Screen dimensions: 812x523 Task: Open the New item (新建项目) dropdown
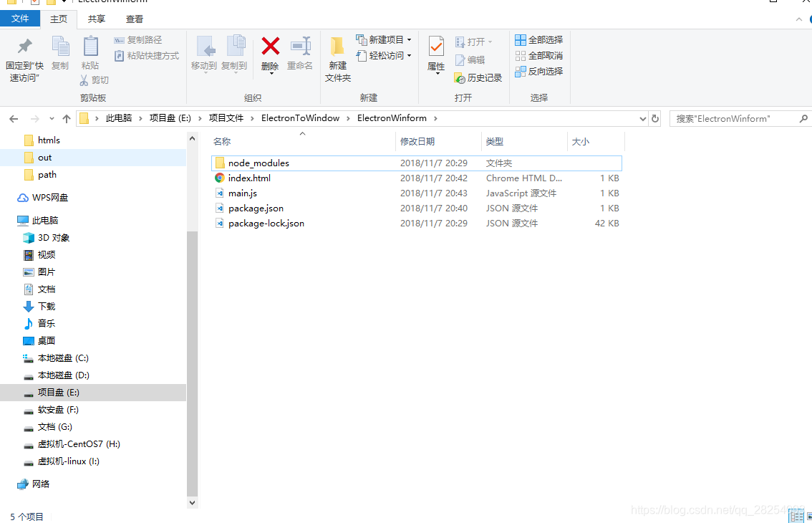coord(384,40)
